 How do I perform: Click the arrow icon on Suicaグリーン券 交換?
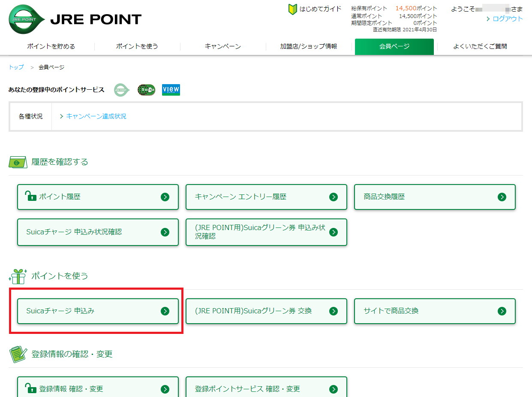[334, 311]
